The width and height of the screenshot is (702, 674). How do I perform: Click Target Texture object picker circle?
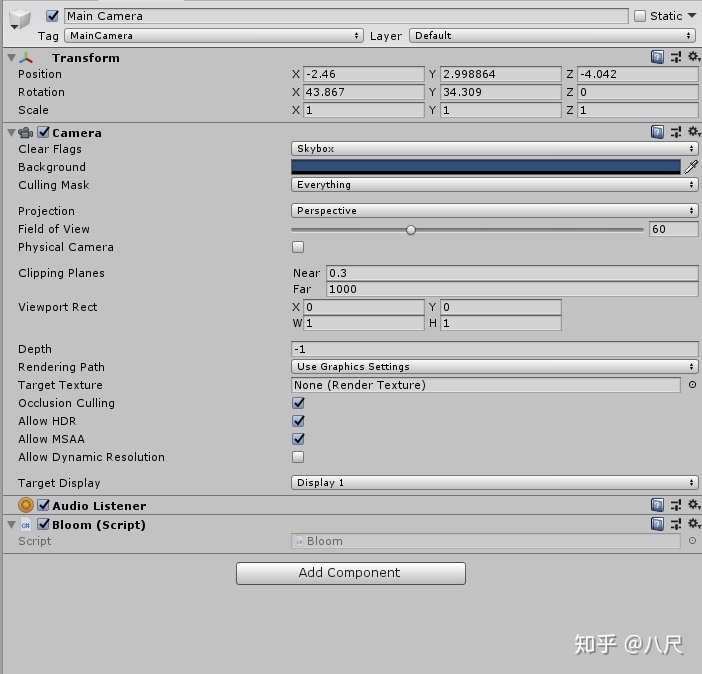click(692, 385)
